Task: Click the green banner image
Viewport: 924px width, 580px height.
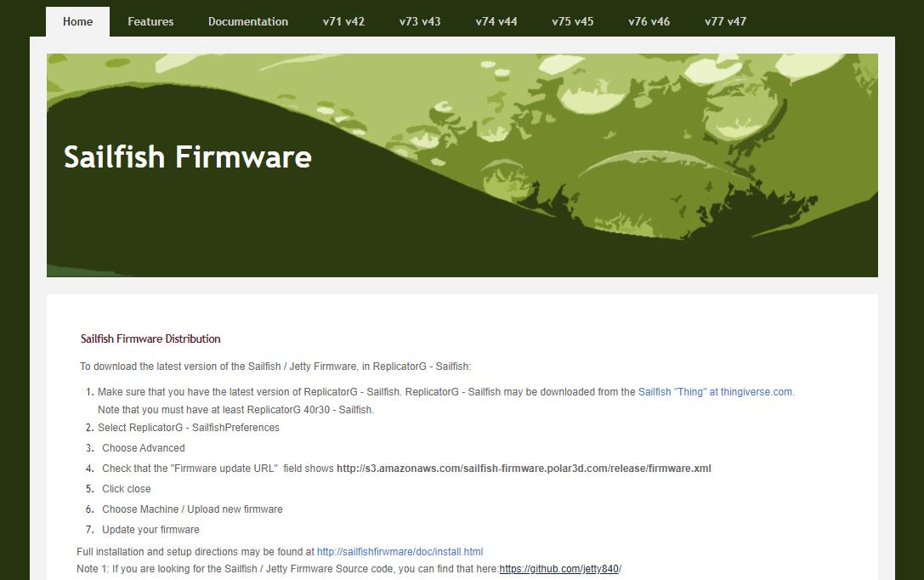Action: (x=462, y=165)
